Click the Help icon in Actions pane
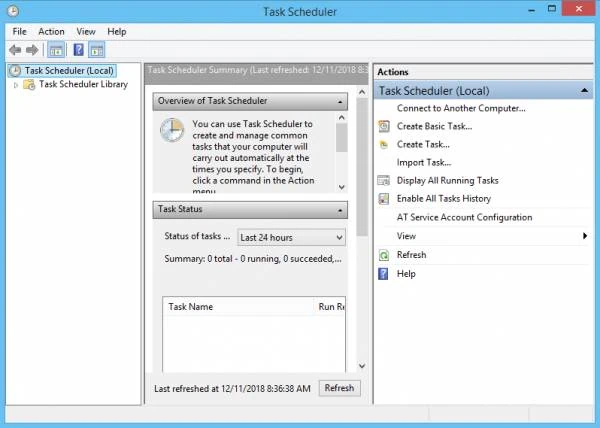Screen dimensions: 600x428 pyautogui.click(x=383, y=274)
